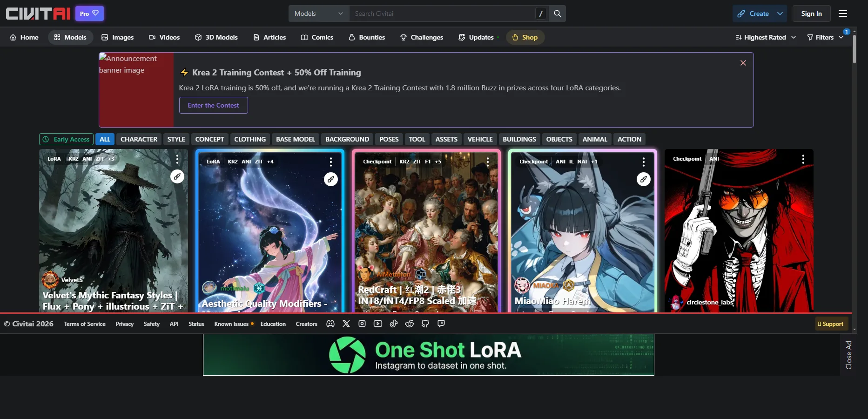Click the circlestone_labs creator avatar
The width and height of the screenshot is (868, 419).
tap(676, 302)
